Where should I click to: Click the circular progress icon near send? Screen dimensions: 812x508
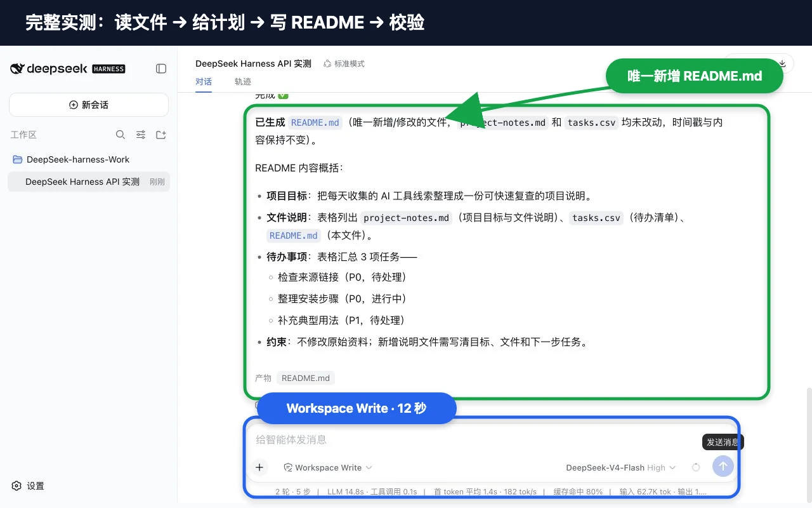pos(696,467)
